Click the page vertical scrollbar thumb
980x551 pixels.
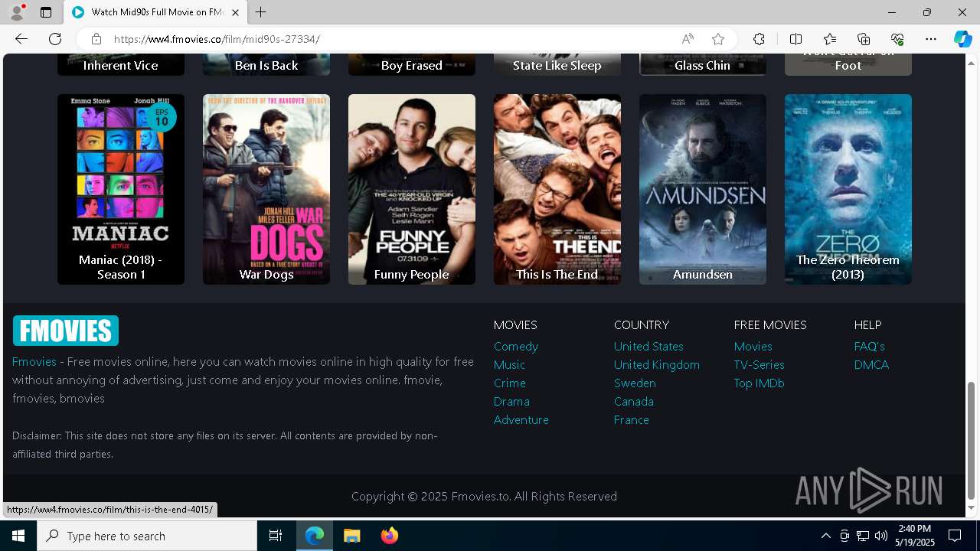pos(972,441)
